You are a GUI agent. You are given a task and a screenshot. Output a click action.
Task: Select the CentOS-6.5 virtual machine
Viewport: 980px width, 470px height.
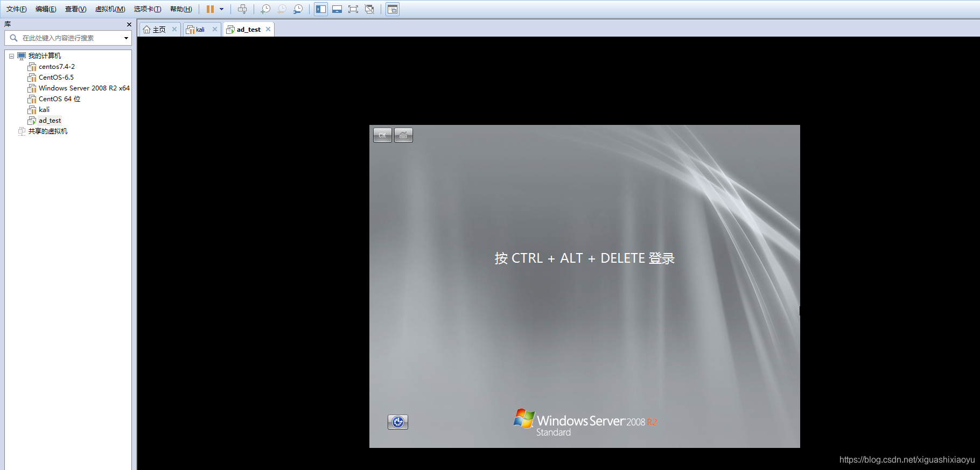point(56,78)
